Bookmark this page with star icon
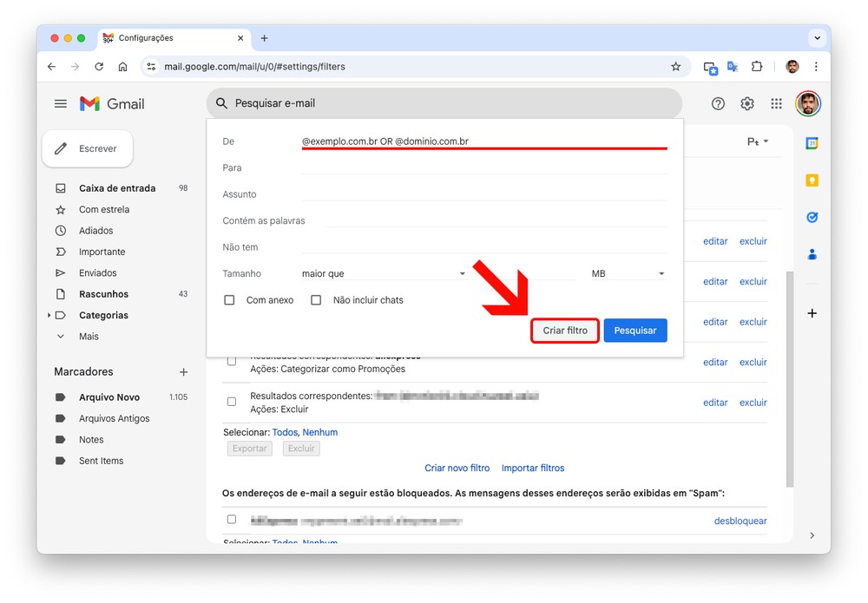868x603 pixels. (x=675, y=67)
